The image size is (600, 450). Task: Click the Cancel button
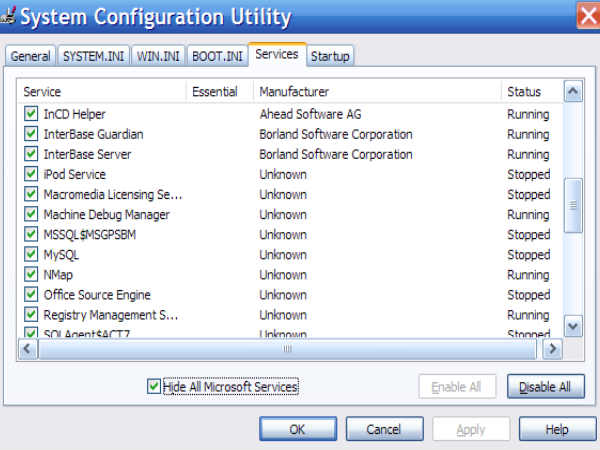(x=383, y=429)
